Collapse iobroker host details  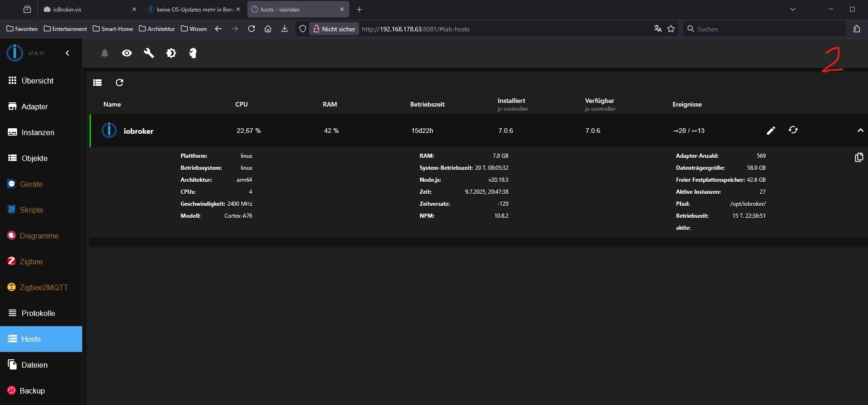coord(860,131)
